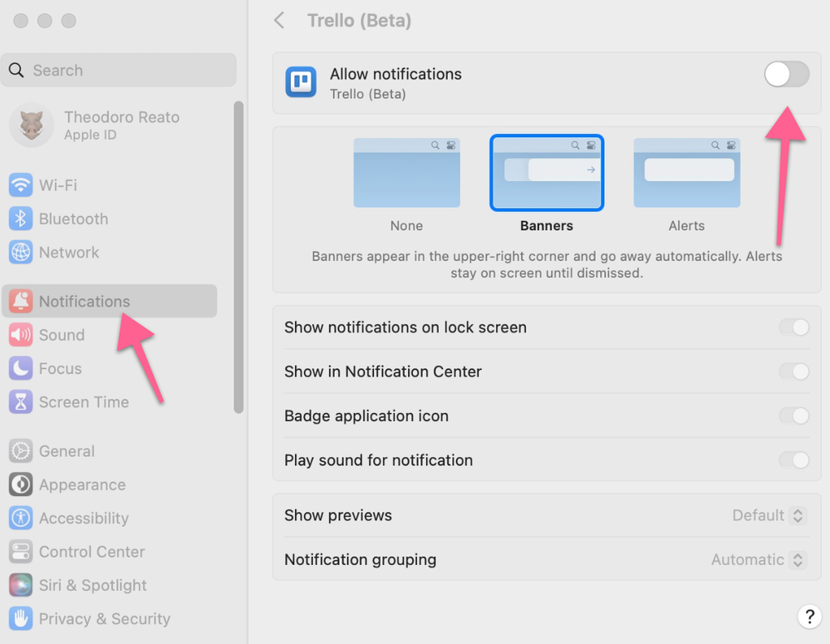
Task: Open Control Center settings label
Action: point(92,552)
